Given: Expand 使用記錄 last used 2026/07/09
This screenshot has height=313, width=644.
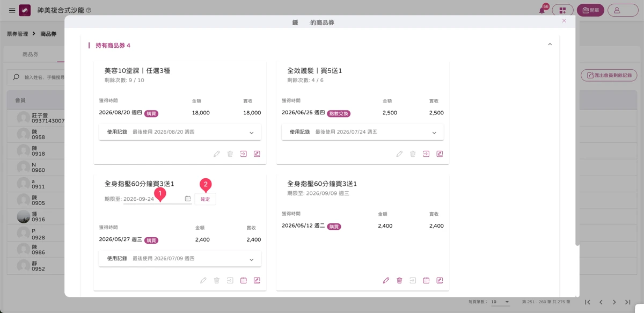Looking at the screenshot, I should 180,259.
